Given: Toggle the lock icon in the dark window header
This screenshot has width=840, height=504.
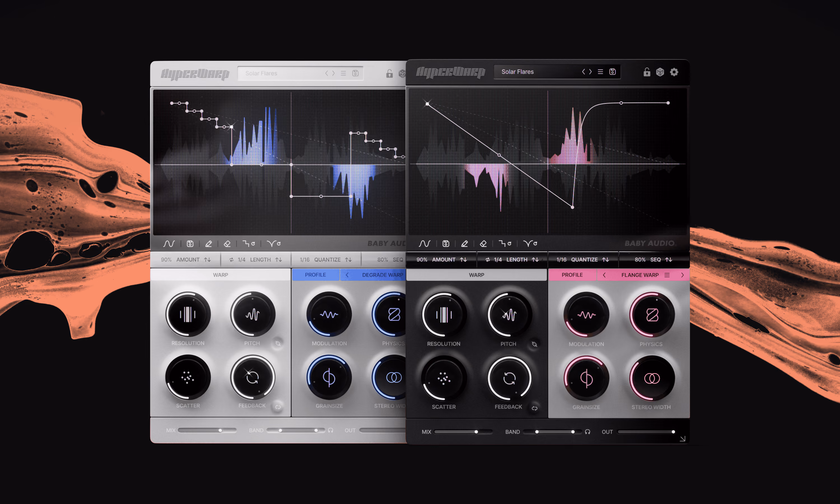Looking at the screenshot, I should click(647, 72).
